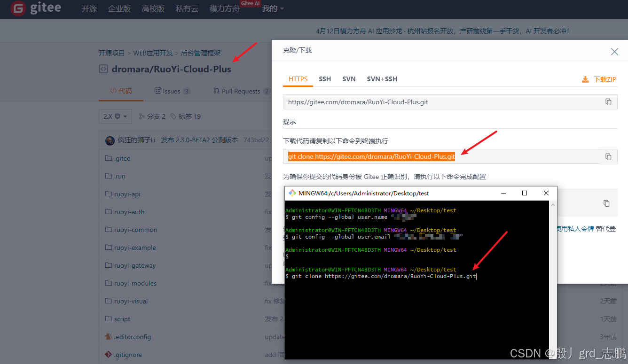The image size is (628, 364).
Task: Open the .editorconfig file
Action: click(133, 337)
